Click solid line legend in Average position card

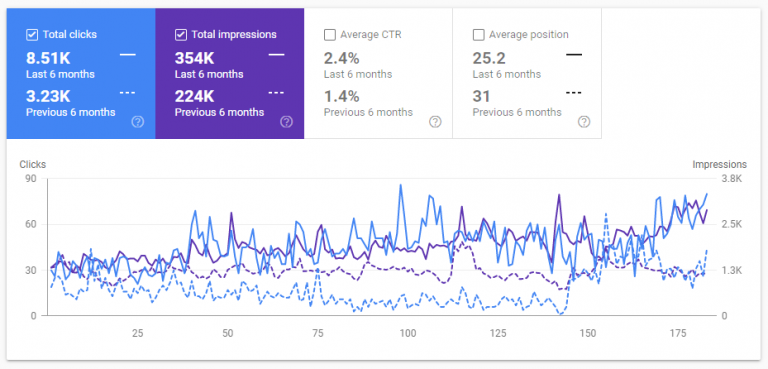click(x=574, y=54)
